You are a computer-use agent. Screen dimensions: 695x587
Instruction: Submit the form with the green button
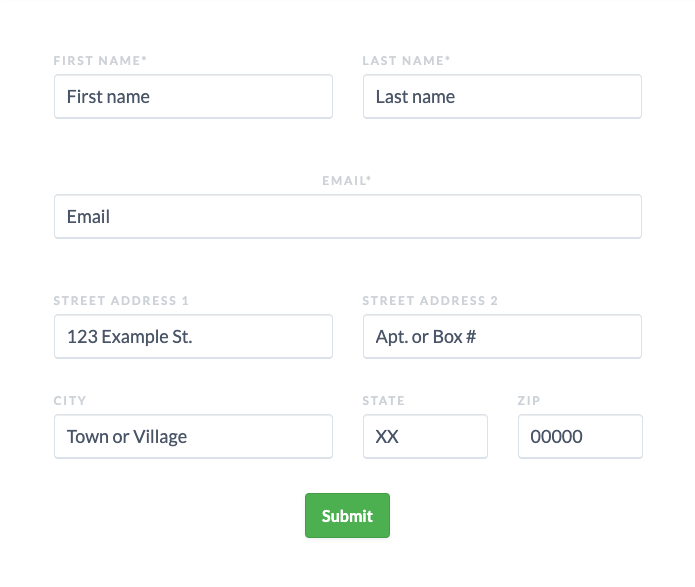pos(348,516)
